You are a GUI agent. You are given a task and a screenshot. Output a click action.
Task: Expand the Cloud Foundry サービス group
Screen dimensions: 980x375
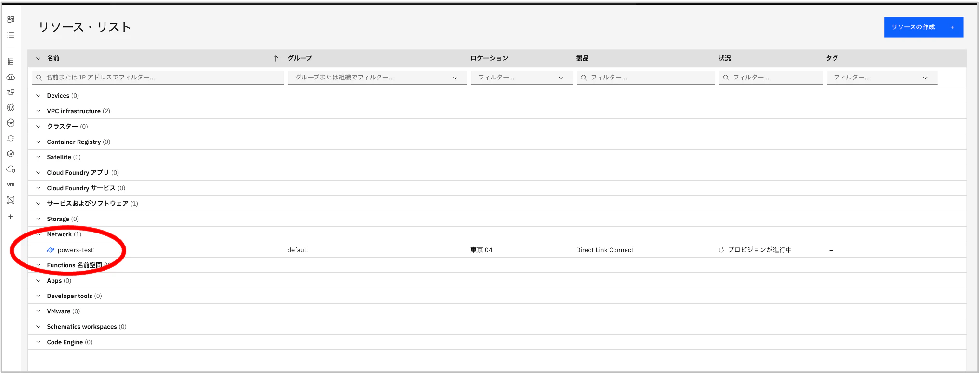click(39, 188)
